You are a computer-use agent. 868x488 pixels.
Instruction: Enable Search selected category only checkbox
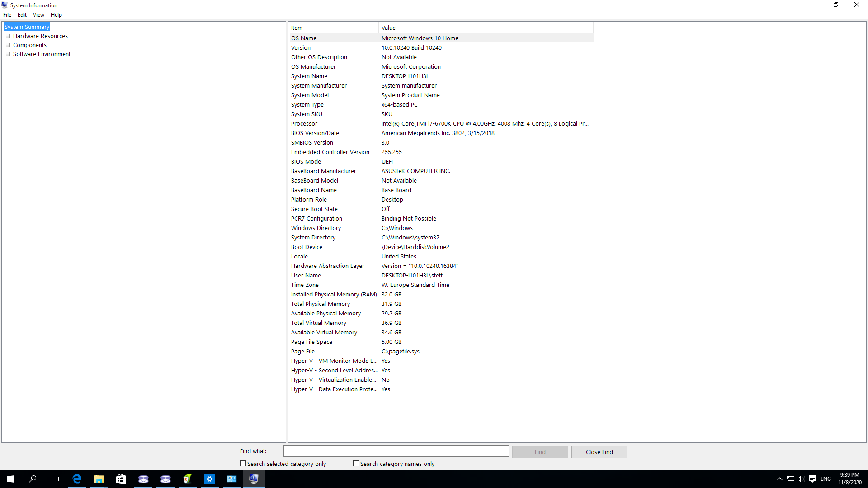(x=243, y=463)
